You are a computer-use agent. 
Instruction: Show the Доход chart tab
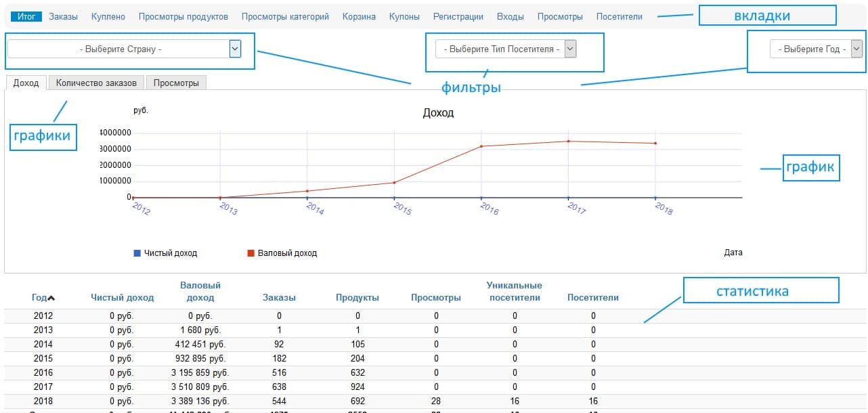(26, 83)
